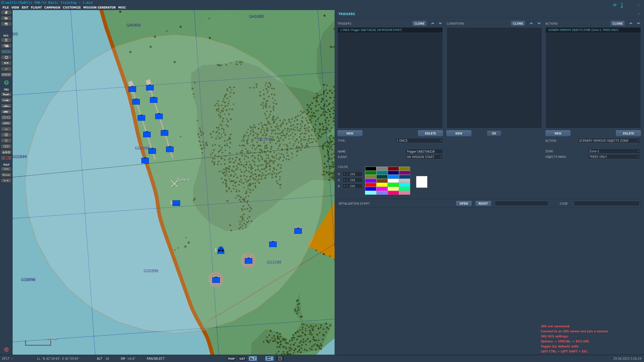Open the weather settings cloud icon
Image resolution: width=644 pixels, height=362 pixels.
click(x=6, y=46)
